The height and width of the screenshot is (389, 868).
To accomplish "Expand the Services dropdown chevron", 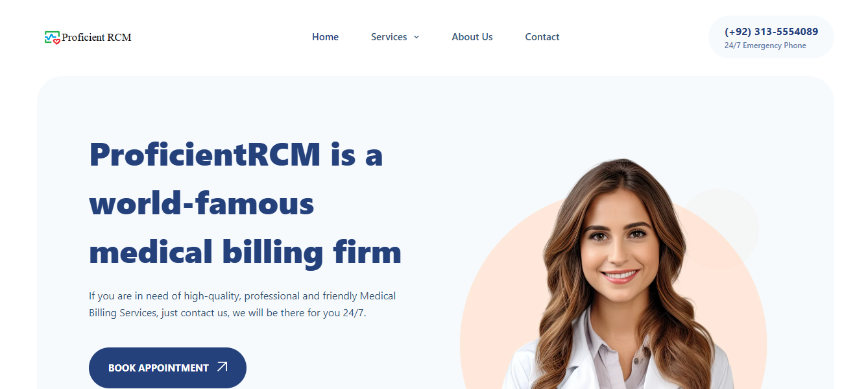I will pos(416,37).
